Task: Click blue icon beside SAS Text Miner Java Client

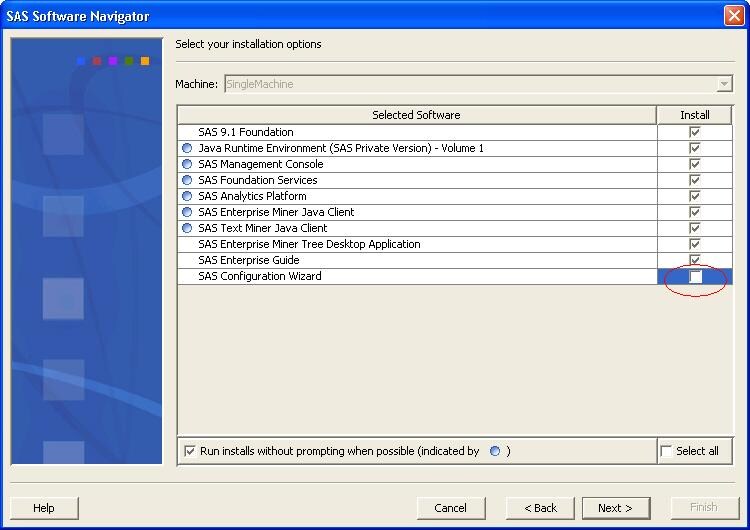Action: pyautogui.click(x=187, y=228)
